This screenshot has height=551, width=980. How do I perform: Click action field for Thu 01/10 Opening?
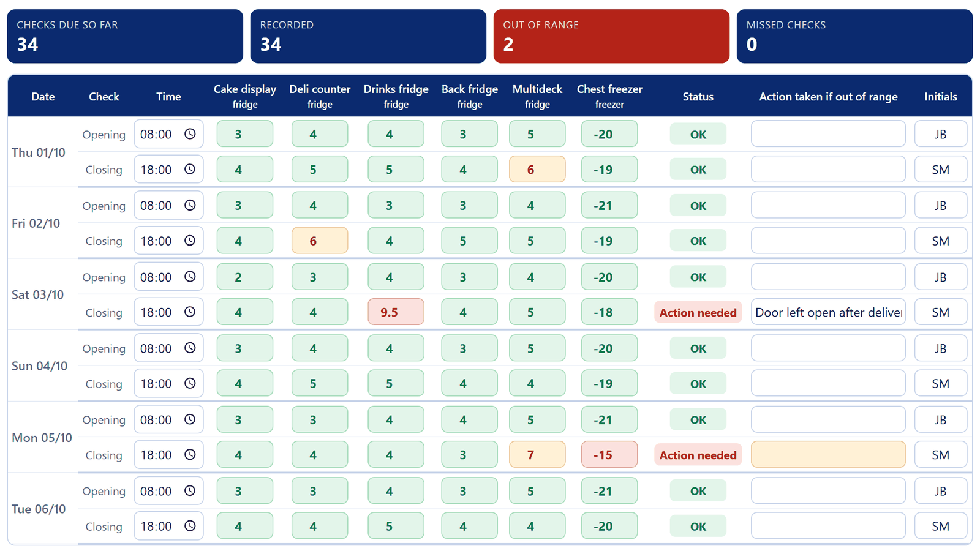pos(828,134)
